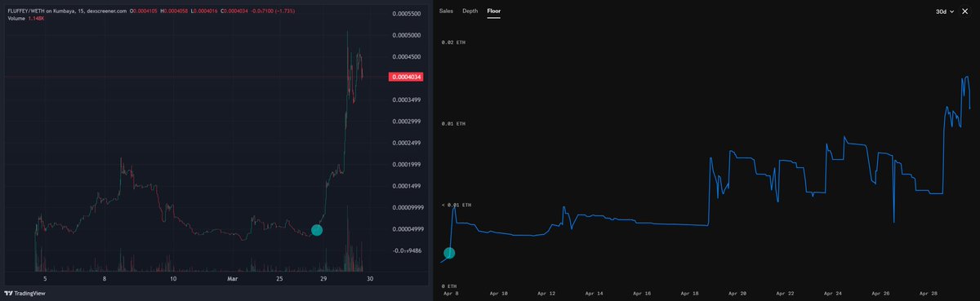Click the 0.0002499 price axis label
The width and height of the screenshot is (980, 301).
tap(406, 143)
